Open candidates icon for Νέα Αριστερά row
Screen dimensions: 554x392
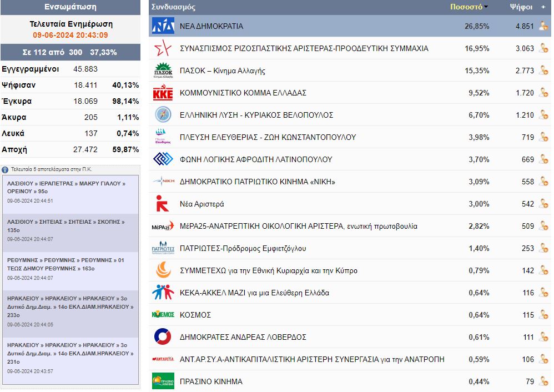[x=543, y=204]
